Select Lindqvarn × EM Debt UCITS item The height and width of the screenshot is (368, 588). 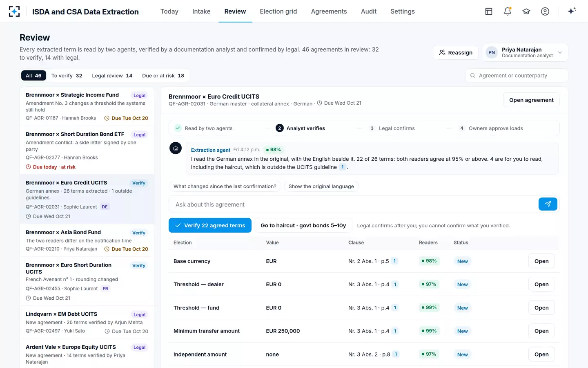[87, 322]
